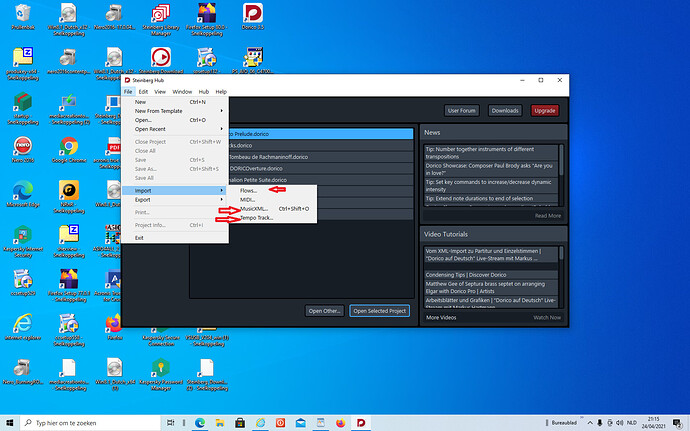The width and height of the screenshot is (690, 431).
Task: Open the Edit menu
Action: (143, 92)
